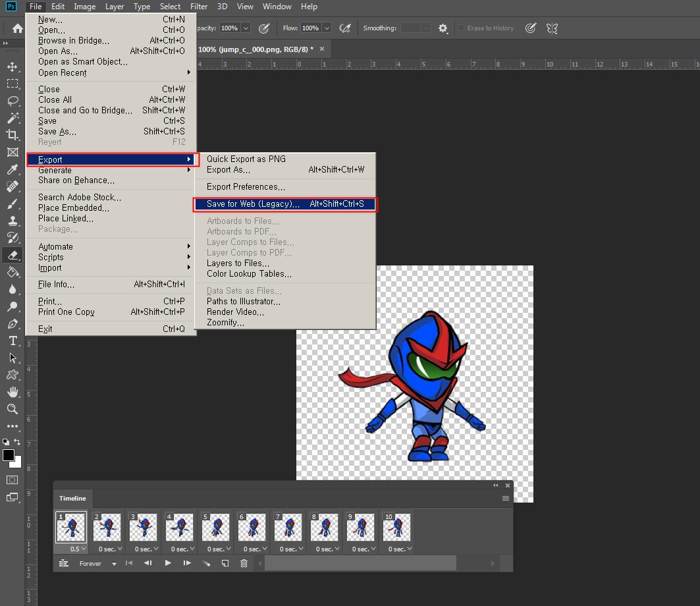The image size is (700, 606).
Task: Select the Custom Shape tool
Action: tap(13, 375)
